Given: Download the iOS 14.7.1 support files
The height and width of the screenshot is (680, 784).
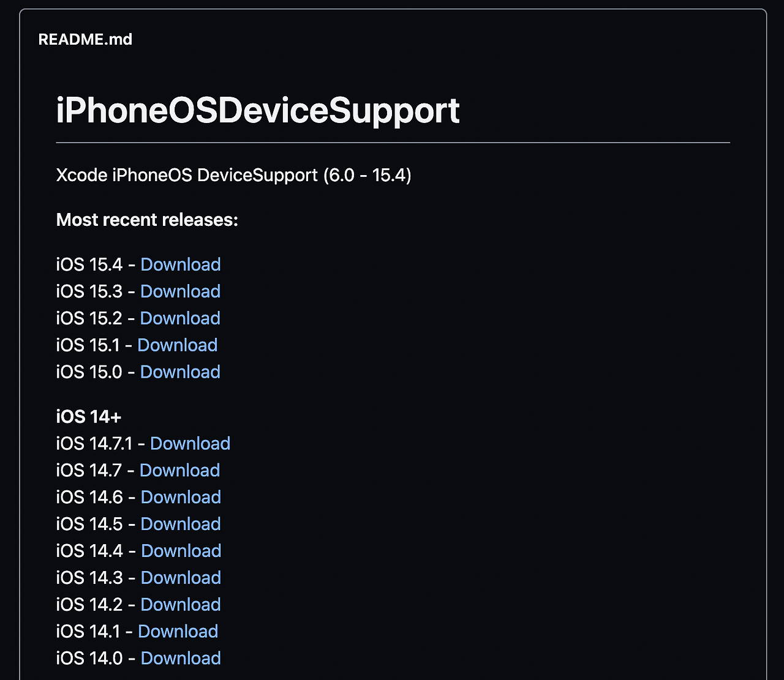Looking at the screenshot, I should [x=190, y=443].
